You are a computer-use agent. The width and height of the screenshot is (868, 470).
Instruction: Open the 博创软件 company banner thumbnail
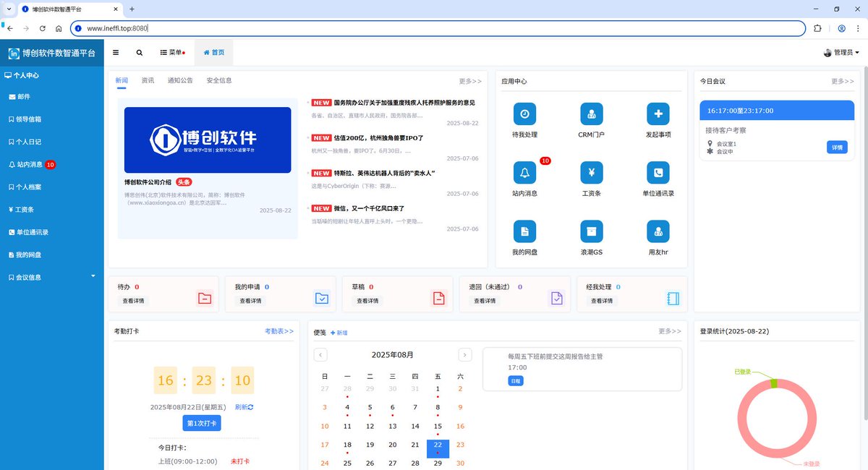coord(208,140)
